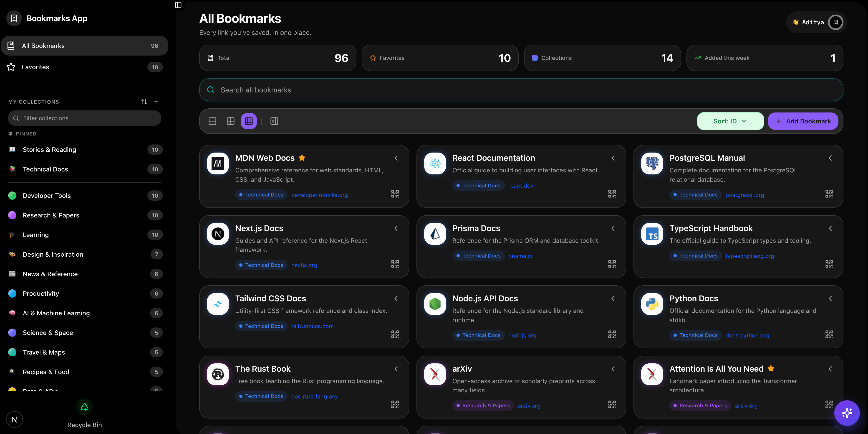Expand Prisma Docs card chevron
The height and width of the screenshot is (434, 868).
pyautogui.click(x=613, y=228)
